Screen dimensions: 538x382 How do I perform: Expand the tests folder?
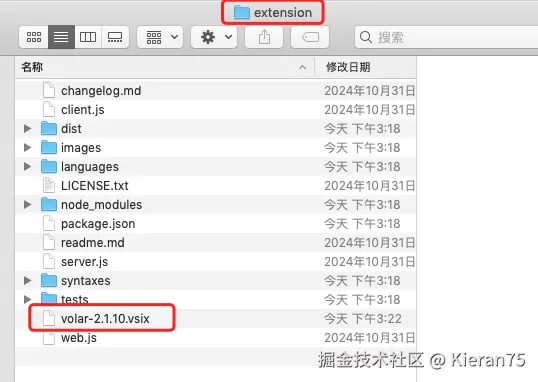coord(27,299)
